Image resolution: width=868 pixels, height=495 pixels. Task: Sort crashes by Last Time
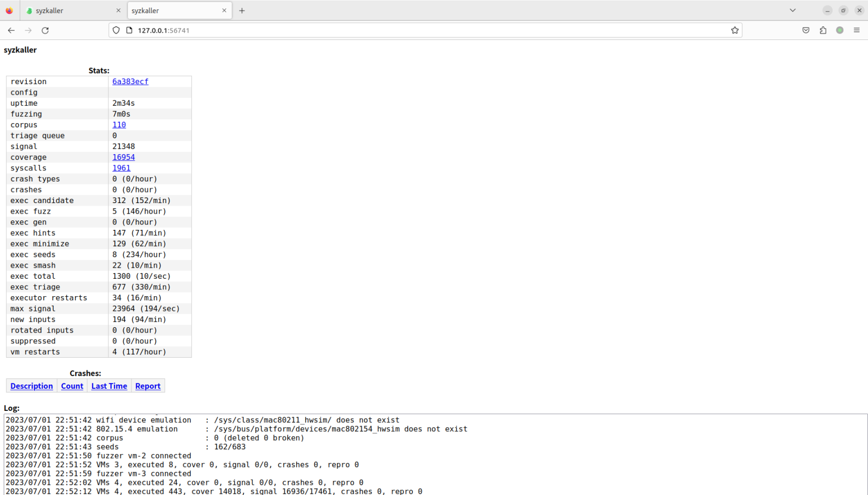tap(109, 386)
